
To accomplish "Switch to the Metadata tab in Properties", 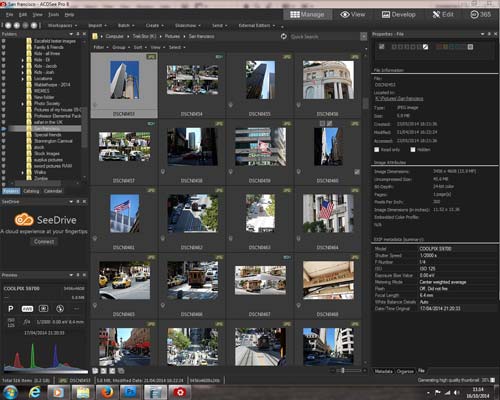I will [x=383, y=371].
